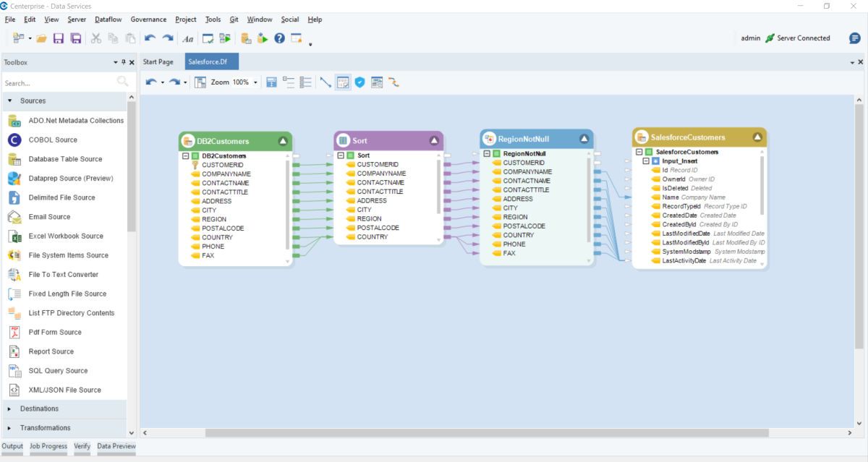The image size is (868, 462).
Task: Open the Help question mark icon
Action: coord(278,38)
